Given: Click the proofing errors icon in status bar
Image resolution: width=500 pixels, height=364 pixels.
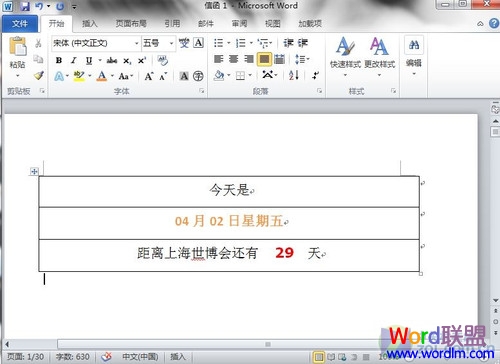Looking at the screenshot, I should click(x=106, y=357).
